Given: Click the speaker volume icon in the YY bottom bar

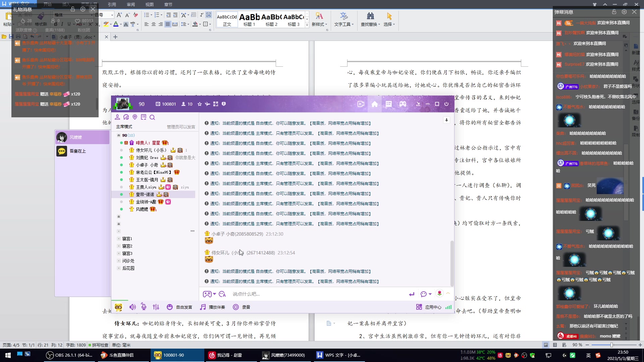Looking at the screenshot, I should [133, 307].
